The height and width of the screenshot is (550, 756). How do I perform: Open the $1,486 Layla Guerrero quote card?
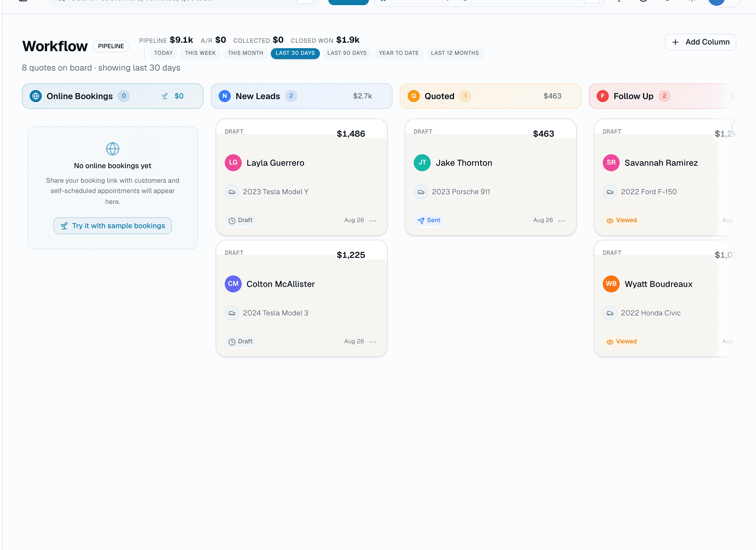302,177
